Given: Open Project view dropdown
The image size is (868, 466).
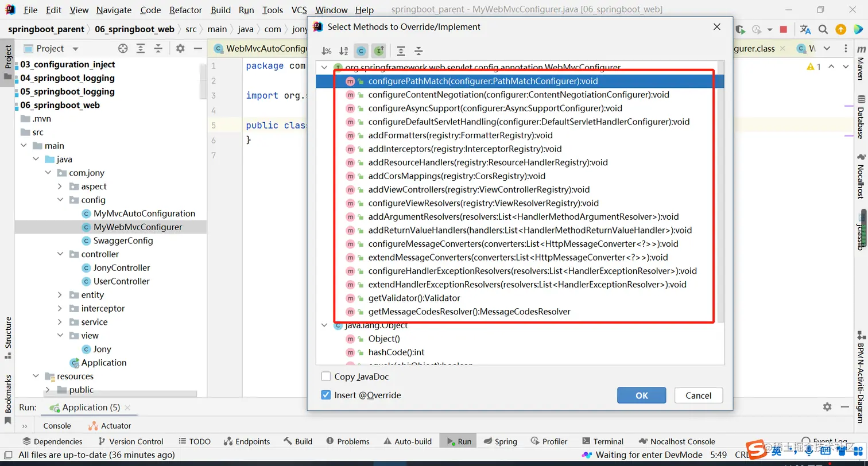Looking at the screenshot, I should (x=75, y=49).
